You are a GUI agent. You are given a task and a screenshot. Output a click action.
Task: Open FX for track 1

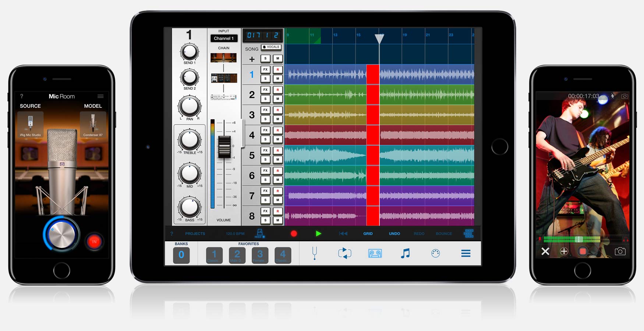pos(265,69)
